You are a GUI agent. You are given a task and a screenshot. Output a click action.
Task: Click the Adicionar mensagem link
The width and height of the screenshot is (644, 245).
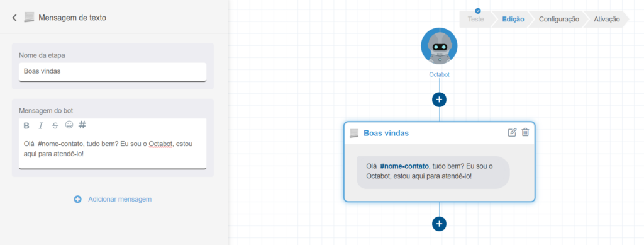120,200
